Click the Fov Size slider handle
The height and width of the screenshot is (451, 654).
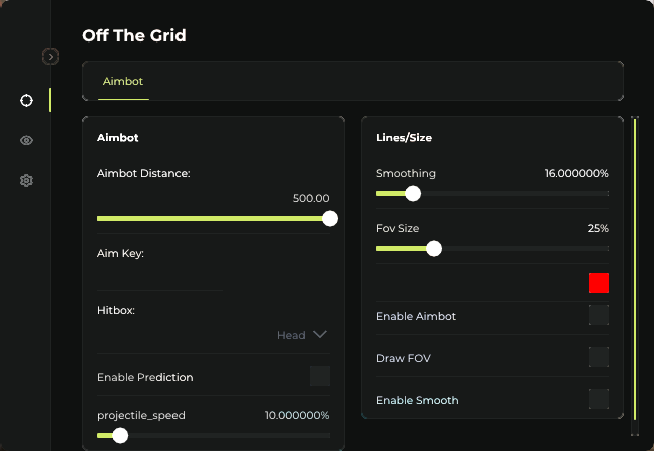(434, 249)
